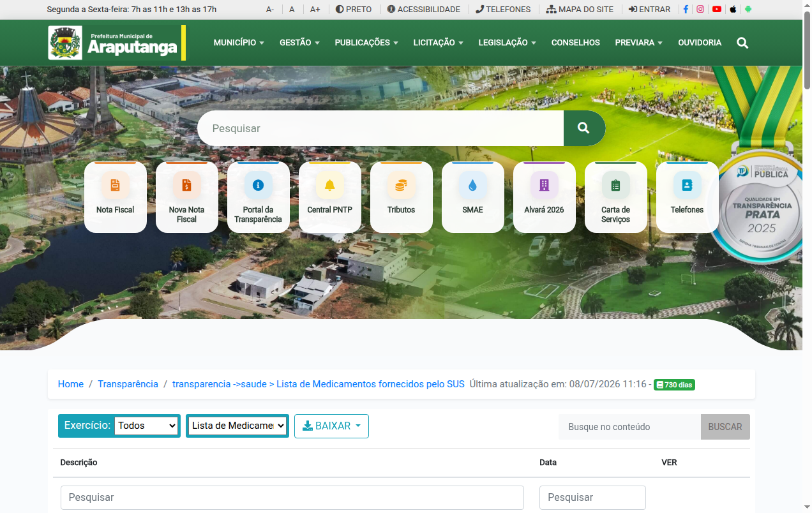Click ENTRAR to log in
Image resolution: width=812 pixels, height=513 pixels.
[649, 10]
